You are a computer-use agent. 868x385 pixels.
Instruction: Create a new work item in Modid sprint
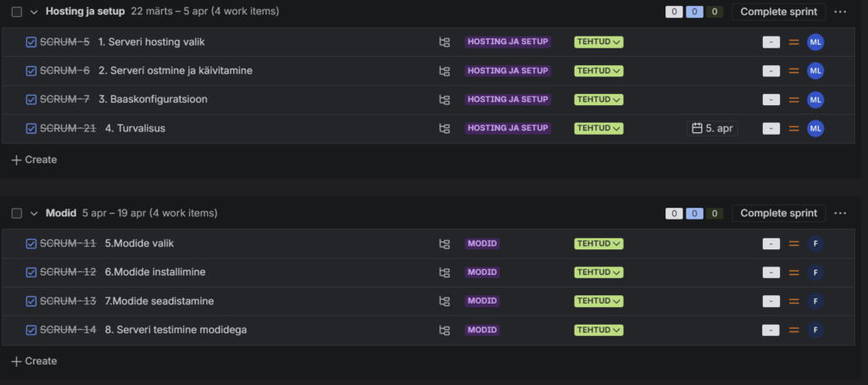click(x=35, y=361)
